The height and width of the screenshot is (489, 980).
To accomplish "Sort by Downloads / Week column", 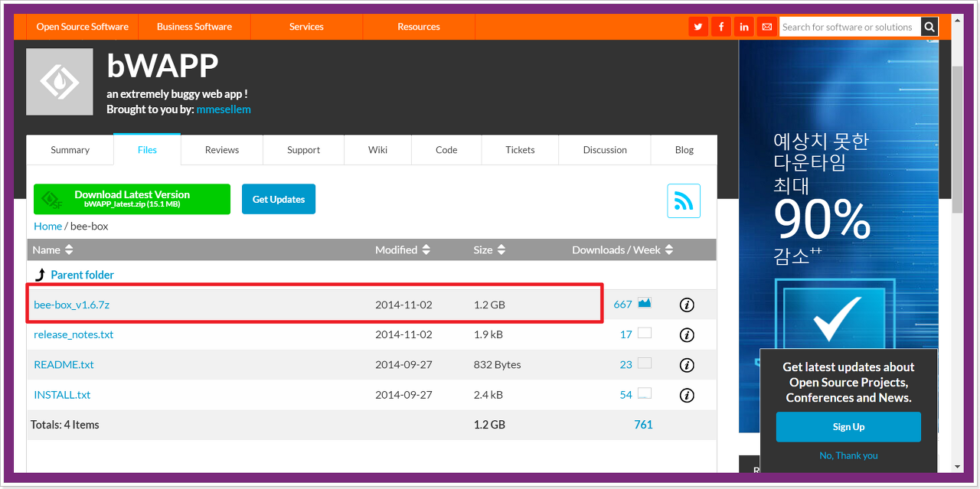I will coord(622,249).
